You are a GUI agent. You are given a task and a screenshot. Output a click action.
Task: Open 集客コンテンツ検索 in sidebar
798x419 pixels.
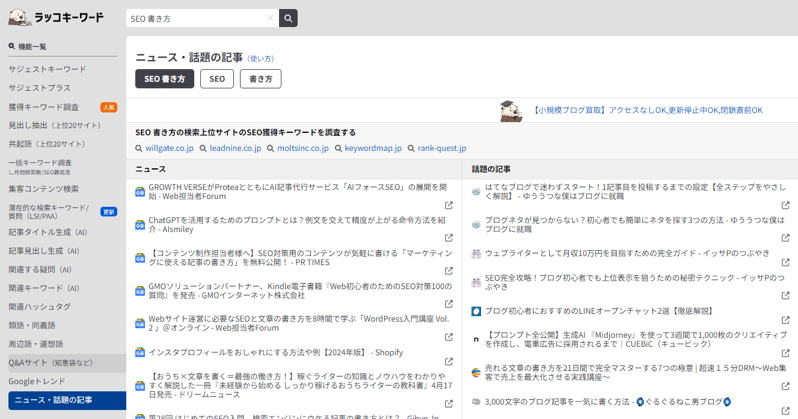pyautogui.click(x=44, y=189)
